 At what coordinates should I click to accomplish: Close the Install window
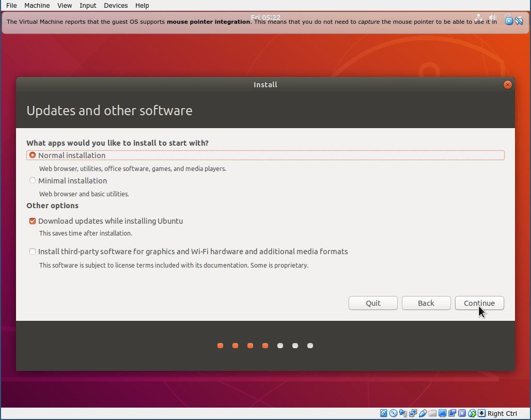[507, 85]
